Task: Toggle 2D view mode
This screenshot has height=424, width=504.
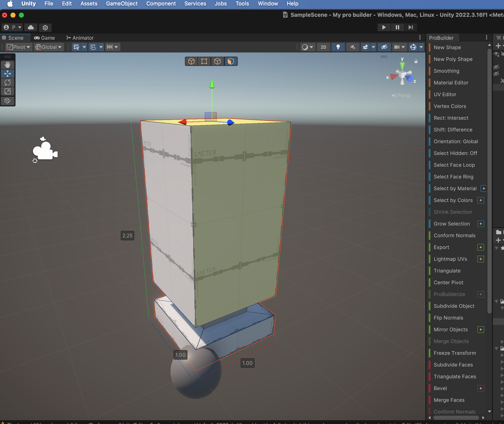Action: click(x=323, y=47)
